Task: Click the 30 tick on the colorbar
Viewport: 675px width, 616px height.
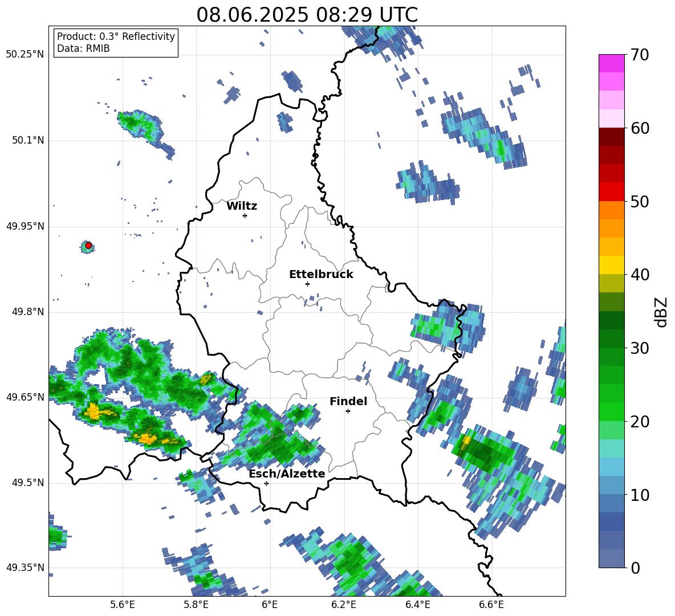Action: pos(640,348)
